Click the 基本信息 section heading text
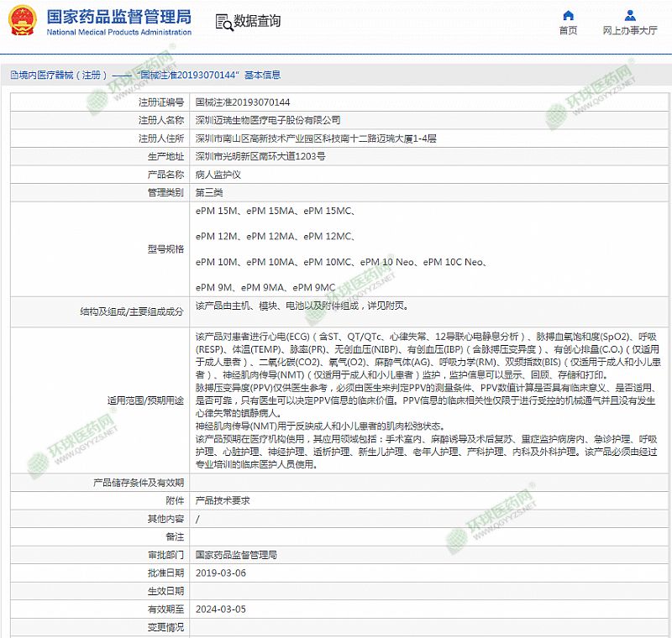Screen dimensions: 672x638 tap(262, 76)
